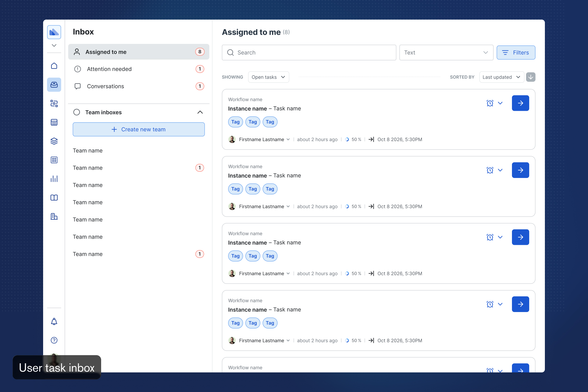Image resolution: width=588 pixels, height=392 pixels.
Task: Select Conversations inbox
Action: [x=139, y=86]
